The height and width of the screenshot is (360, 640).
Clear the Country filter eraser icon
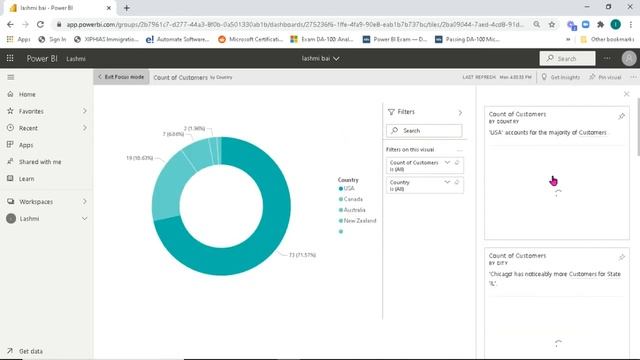tap(457, 182)
